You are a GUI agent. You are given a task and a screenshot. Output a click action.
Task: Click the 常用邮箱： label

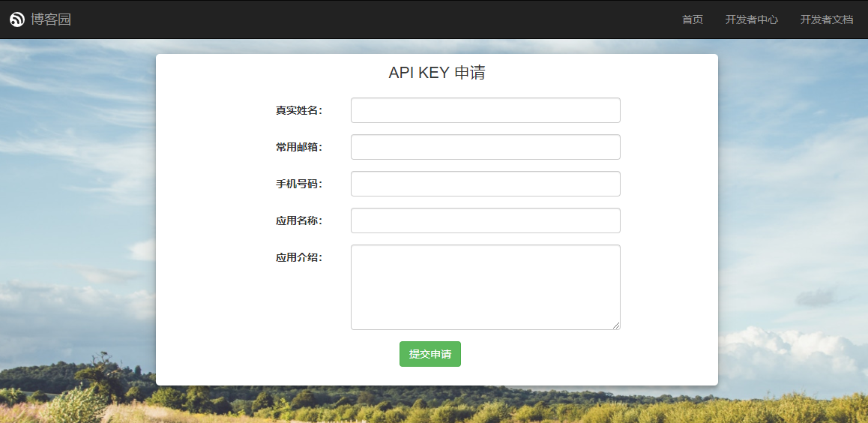click(299, 147)
